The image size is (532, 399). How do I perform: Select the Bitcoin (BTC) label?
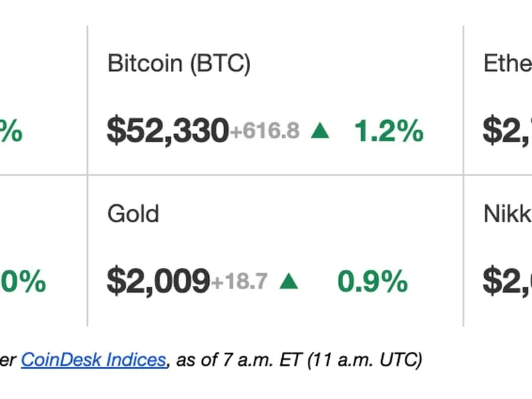[x=179, y=65]
